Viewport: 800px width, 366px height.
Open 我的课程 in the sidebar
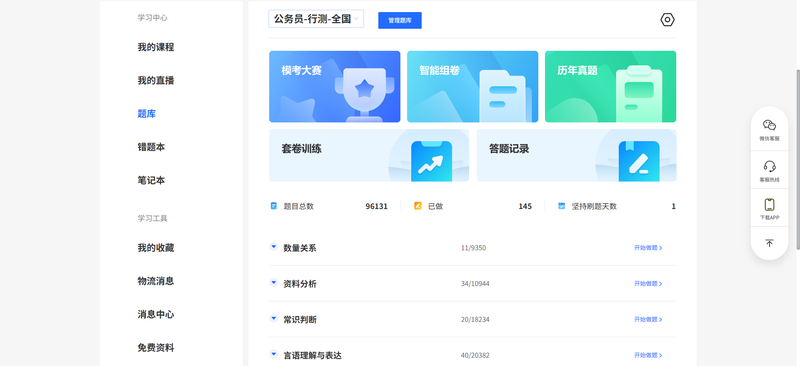click(156, 47)
